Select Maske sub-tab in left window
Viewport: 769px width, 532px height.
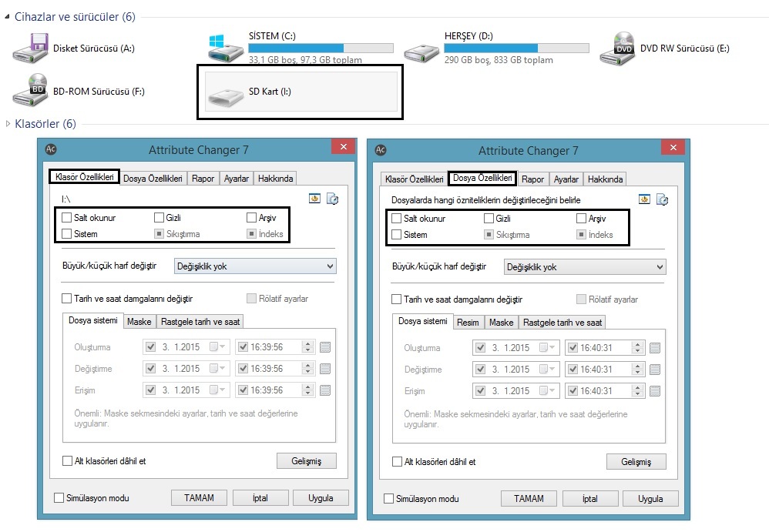(x=139, y=321)
